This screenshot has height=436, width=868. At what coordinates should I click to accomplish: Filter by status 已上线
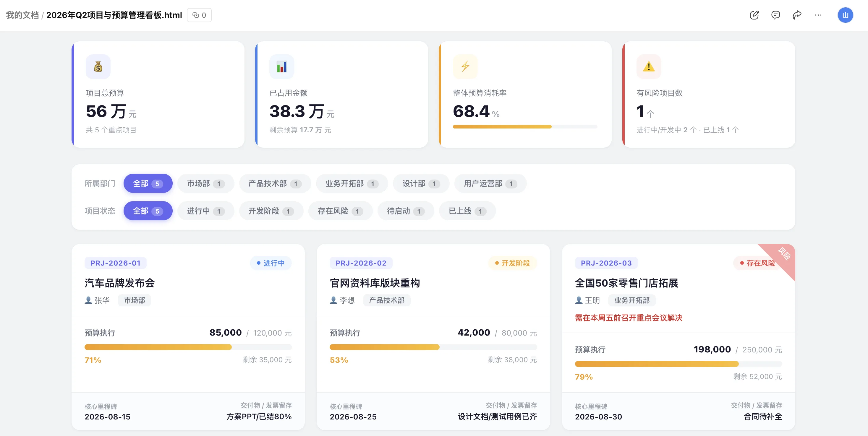coord(467,211)
